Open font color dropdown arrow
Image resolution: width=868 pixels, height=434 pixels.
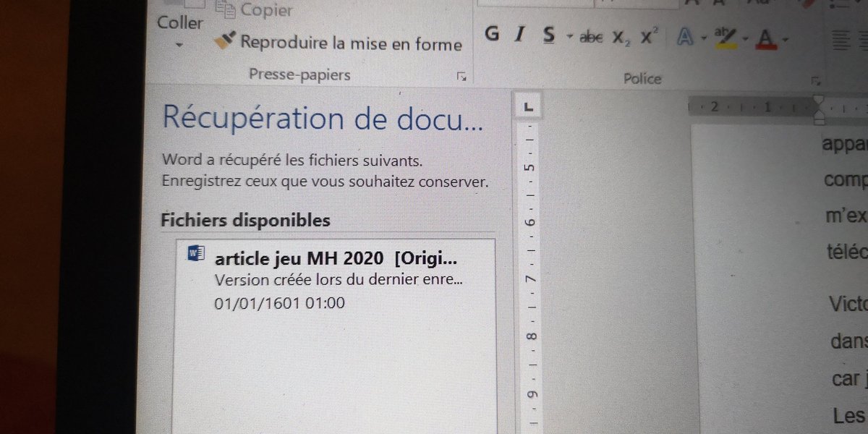coord(786,39)
